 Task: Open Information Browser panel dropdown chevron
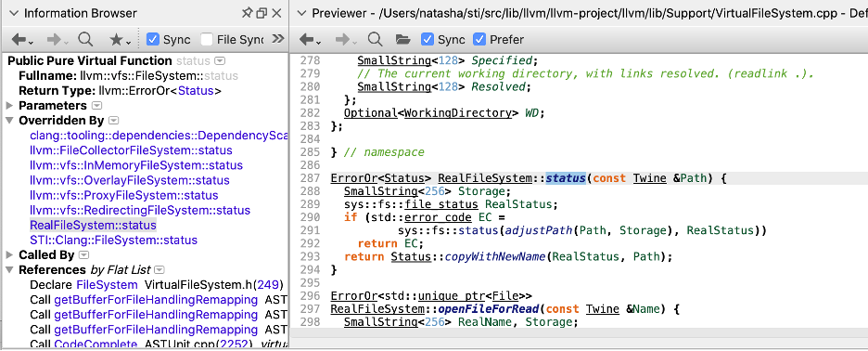14,13
